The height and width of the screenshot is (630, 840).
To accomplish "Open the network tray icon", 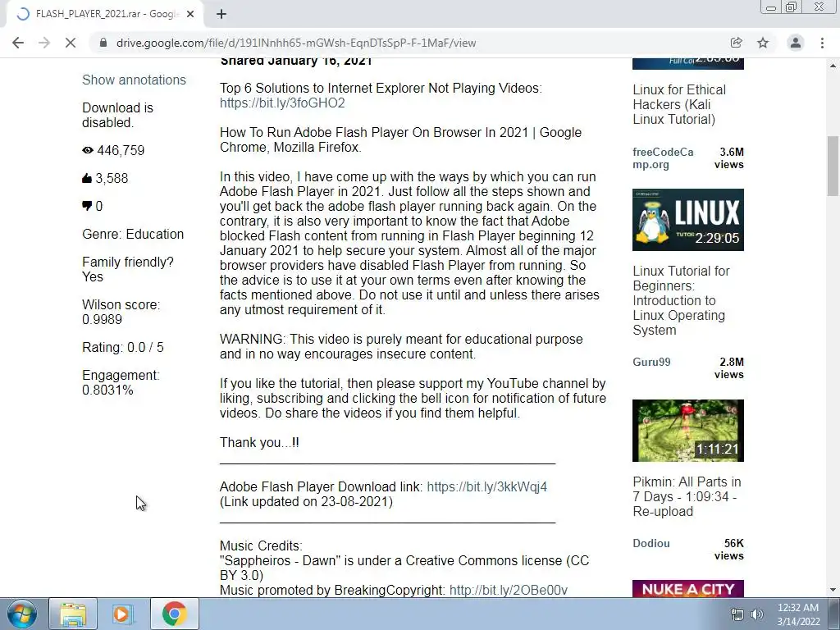I will 737,614.
